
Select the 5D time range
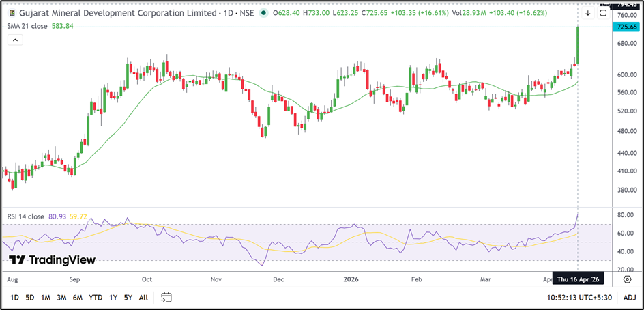point(30,297)
